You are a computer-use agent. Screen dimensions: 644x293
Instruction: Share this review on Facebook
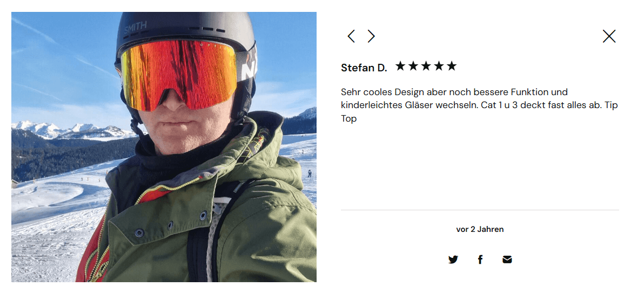click(480, 259)
